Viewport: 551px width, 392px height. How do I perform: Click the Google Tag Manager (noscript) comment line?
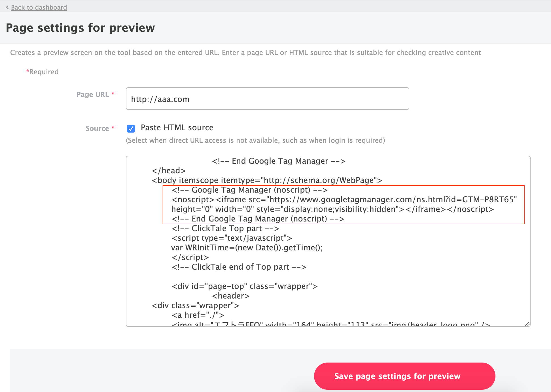(x=249, y=190)
